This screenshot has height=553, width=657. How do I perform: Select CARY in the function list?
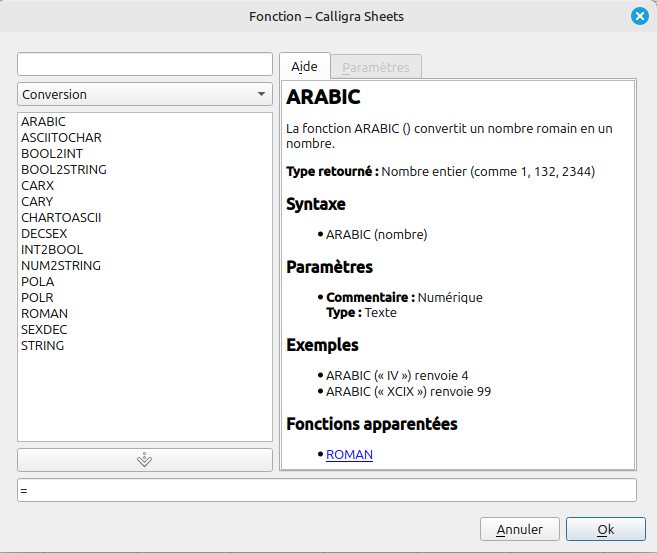click(145, 202)
